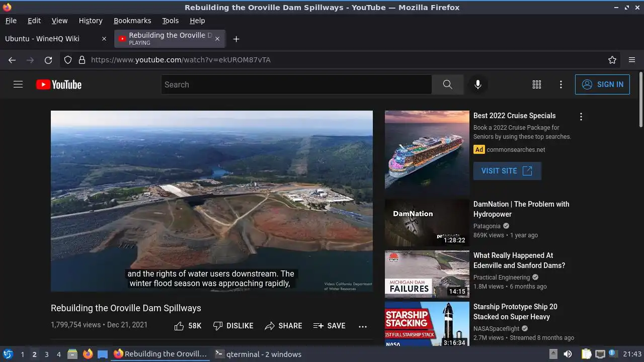Click the YouTube search input field
Screen dimensions: 644x362
click(x=296, y=84)
